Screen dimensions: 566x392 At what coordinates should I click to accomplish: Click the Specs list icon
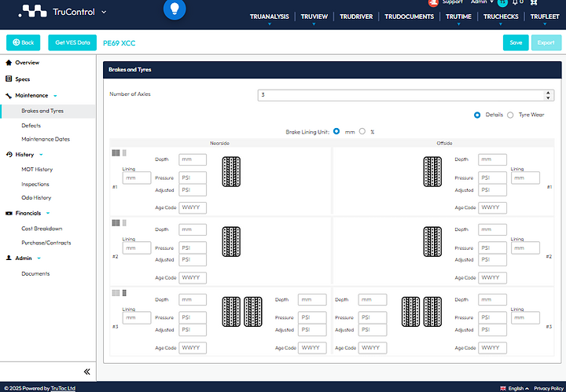coord(9,79)
